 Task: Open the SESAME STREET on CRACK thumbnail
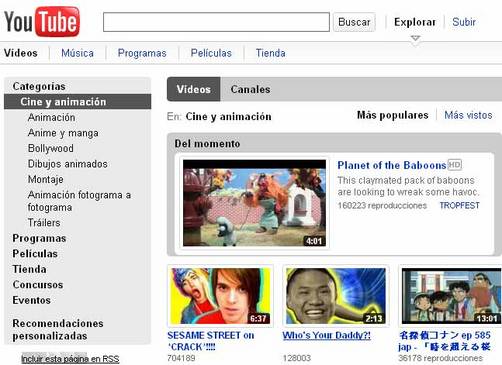[220, 296]
